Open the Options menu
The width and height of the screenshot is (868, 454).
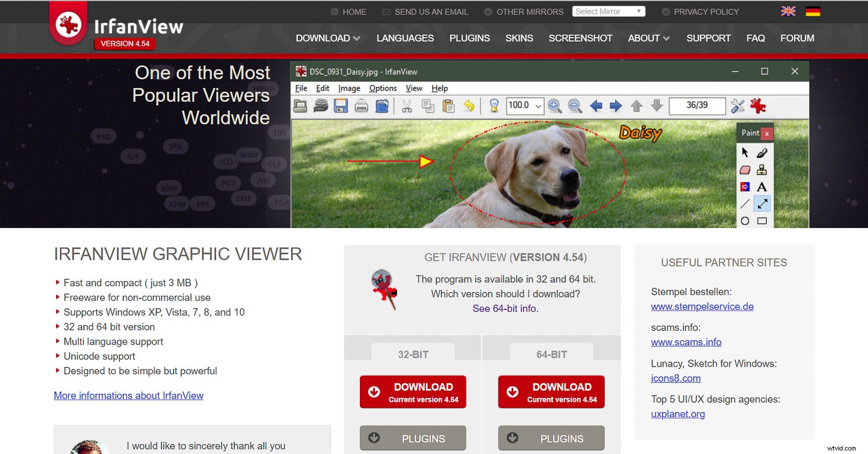tap(382, 88)
